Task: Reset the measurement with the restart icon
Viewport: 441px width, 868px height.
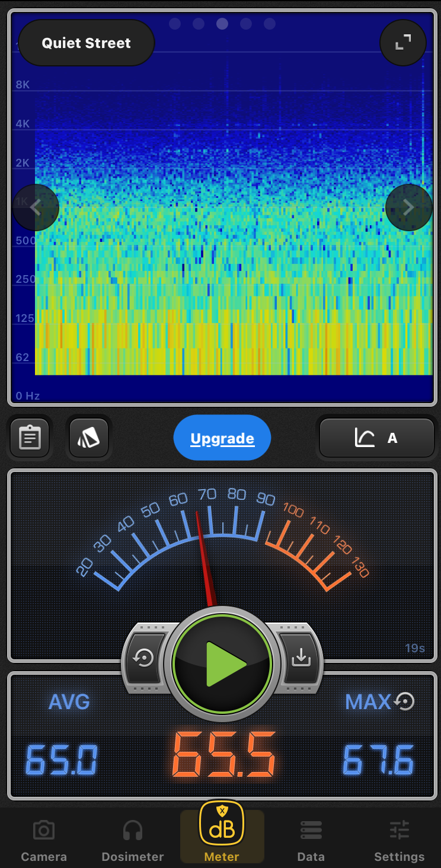Action: click(x=145, y=658)
